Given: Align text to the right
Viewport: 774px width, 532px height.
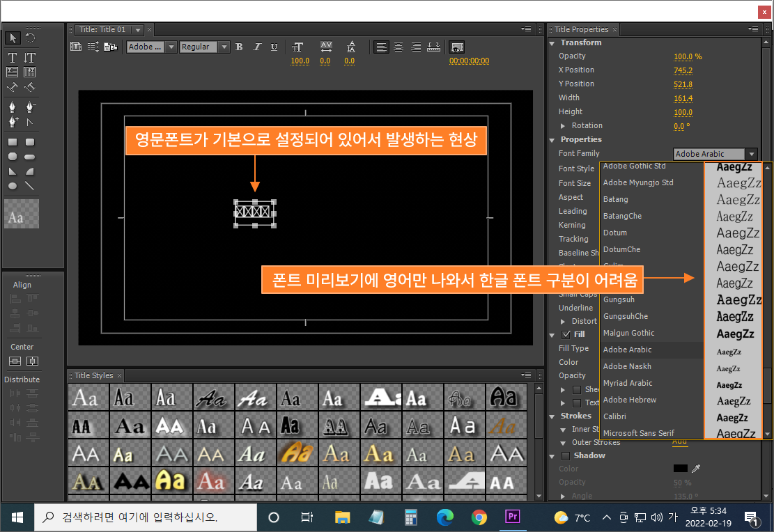Looking at the screenshot, I should point(416,47).
